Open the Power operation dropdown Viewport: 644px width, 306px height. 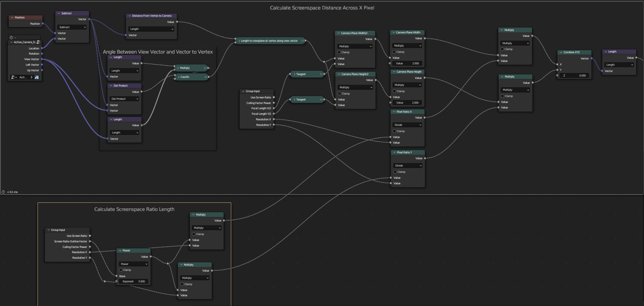pyautogui.click(x=134, y=264)
